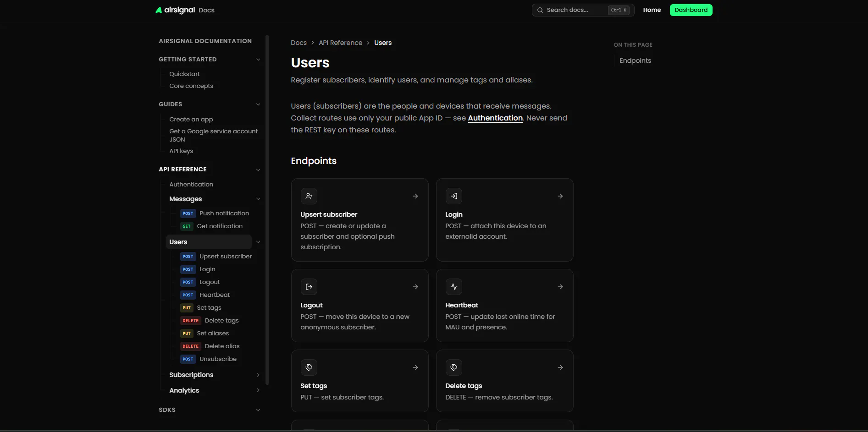Screen dimensions: 868x432
Task: Select Set aliases in the sidebar
Action: point(213,334)
